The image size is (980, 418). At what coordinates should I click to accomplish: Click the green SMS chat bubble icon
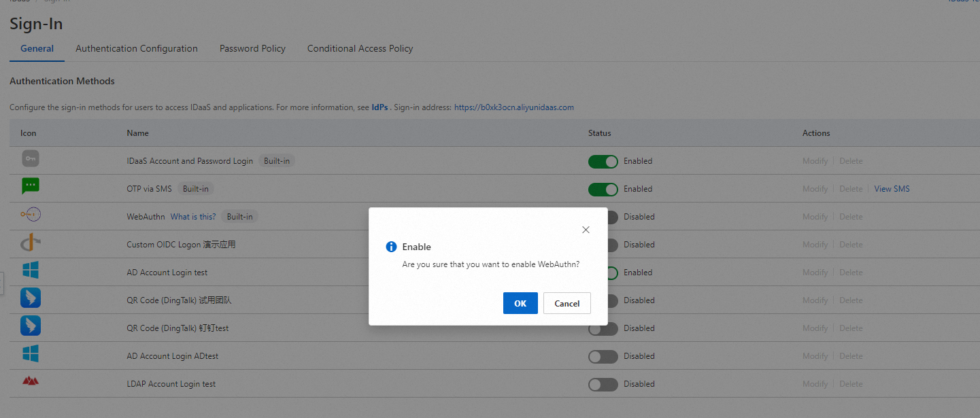(x=31, y=186)
